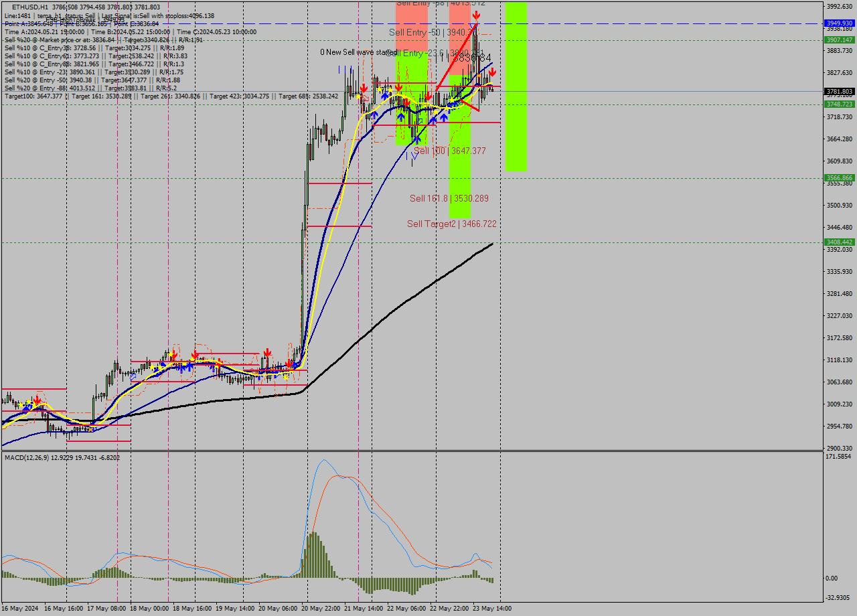Click the 3118.130 price scale value
857x616 pixels.
tap(839, 360)
